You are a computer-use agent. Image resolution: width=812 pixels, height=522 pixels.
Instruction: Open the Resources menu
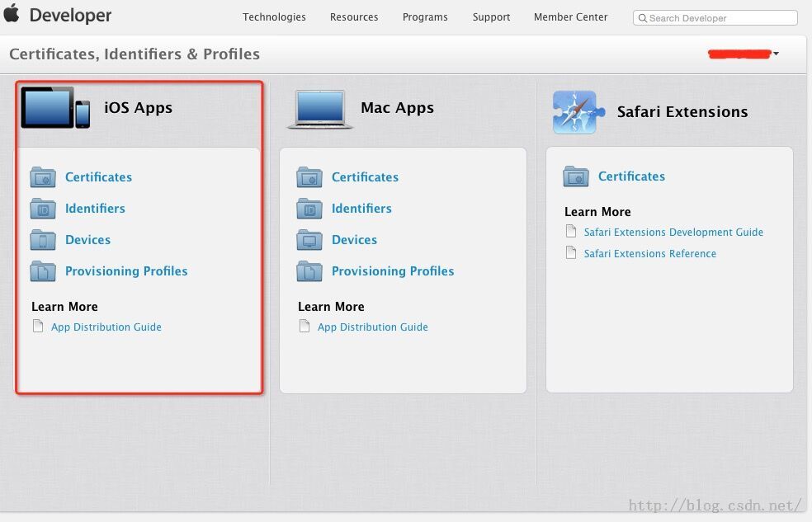354,17
